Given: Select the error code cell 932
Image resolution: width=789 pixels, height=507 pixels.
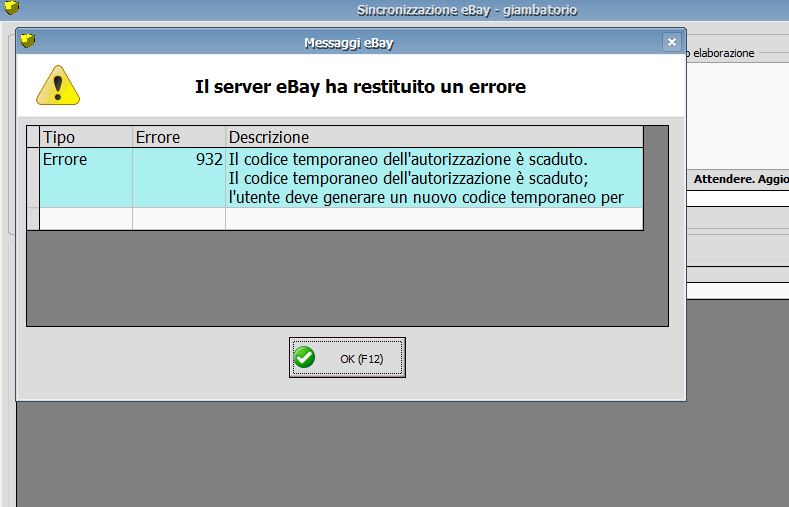Looking at the screenshot, I should [179, 178].
